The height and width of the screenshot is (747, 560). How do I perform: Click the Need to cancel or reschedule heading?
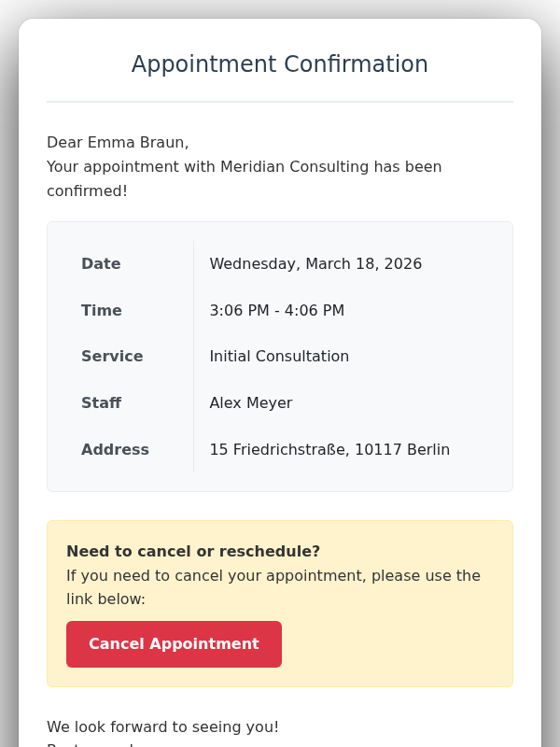(x=193, y=551)
